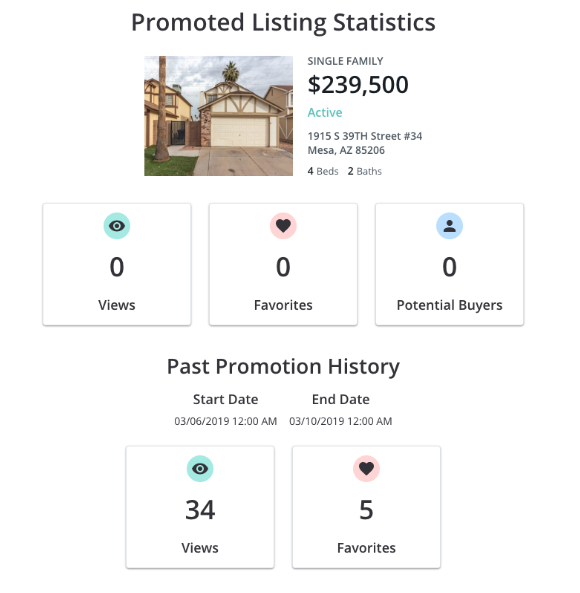Viewport: 580px width, 593px height.
Task: Open the listing house photo thumbnail
Action: (219, 116)
